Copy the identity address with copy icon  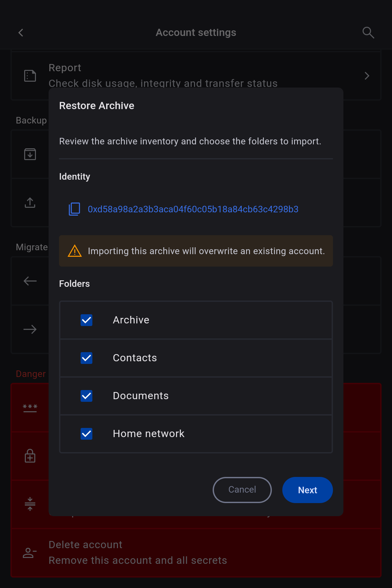pyautogui.click(x=74, y=209)
